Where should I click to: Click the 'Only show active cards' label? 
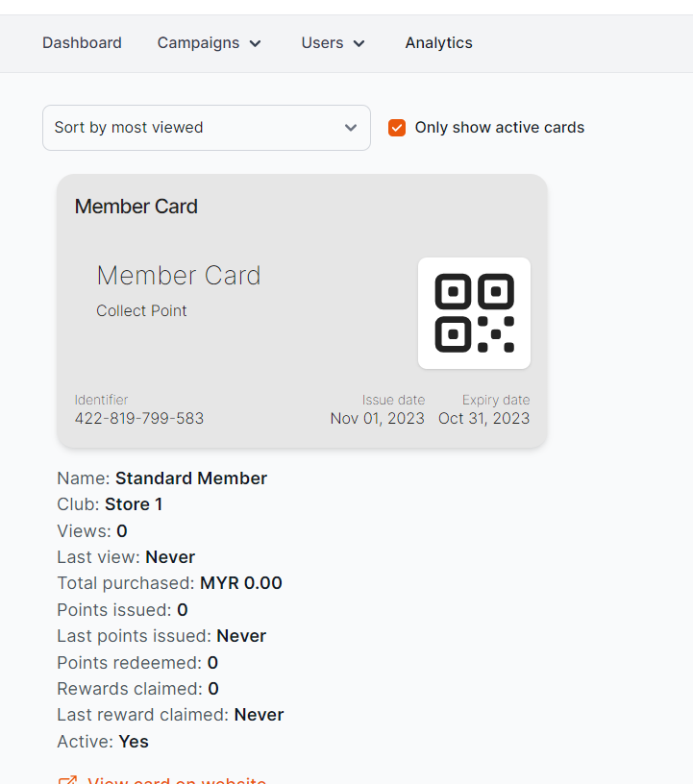(x=499, y=128)
